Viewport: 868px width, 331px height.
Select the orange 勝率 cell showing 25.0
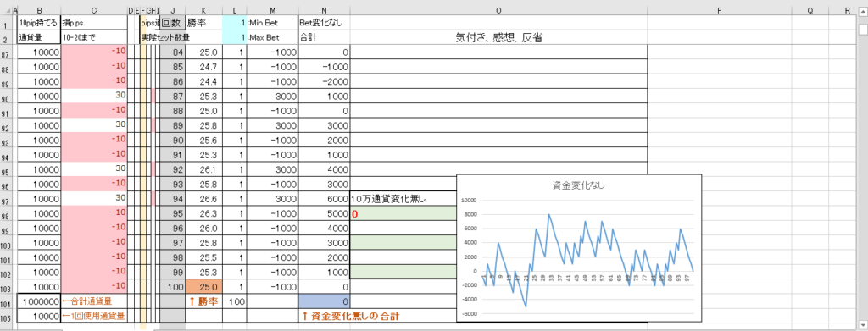point(203,287)
